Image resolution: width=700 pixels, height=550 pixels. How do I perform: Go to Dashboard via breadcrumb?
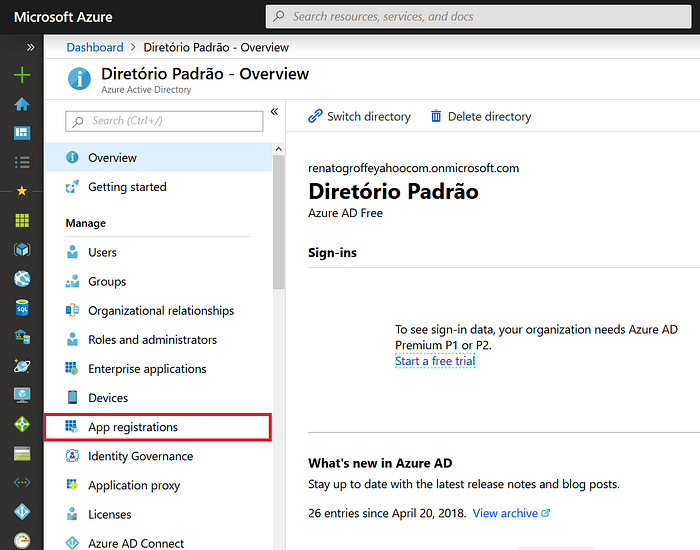(95, 47)
